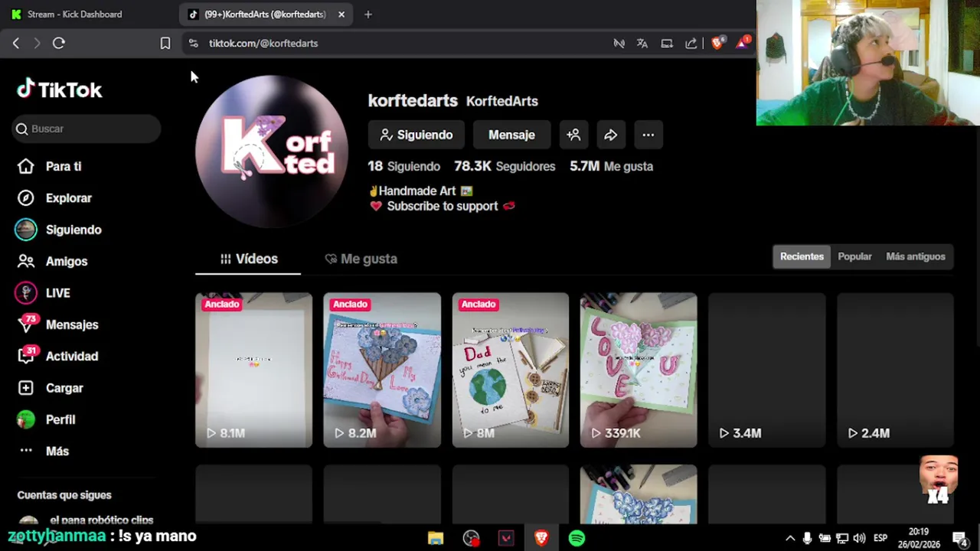This screenshot has height=551, width=980.
Task: Open File Explorer from taskbar
Action: click(x=436, y=539)
